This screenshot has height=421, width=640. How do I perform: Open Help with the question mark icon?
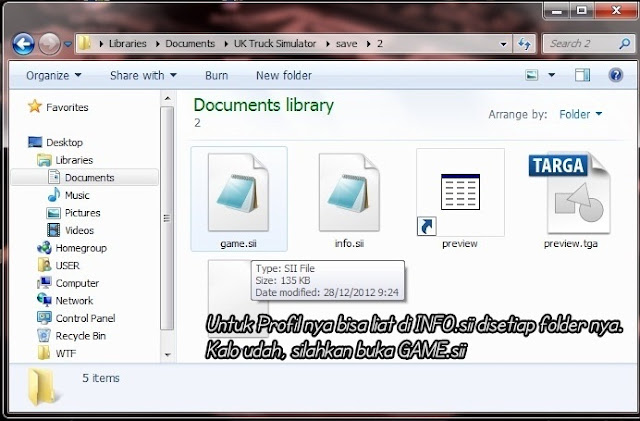tap(616, 75)
